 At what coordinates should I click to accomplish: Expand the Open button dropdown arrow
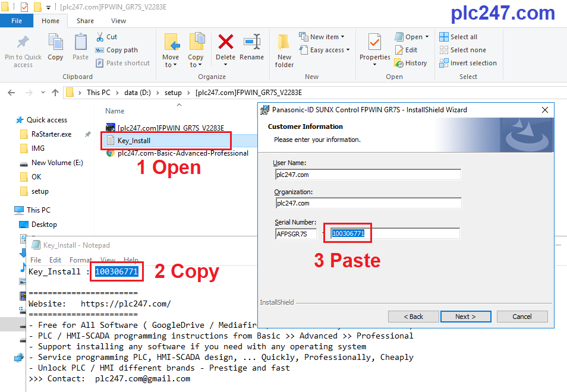(x=427, y=37)
